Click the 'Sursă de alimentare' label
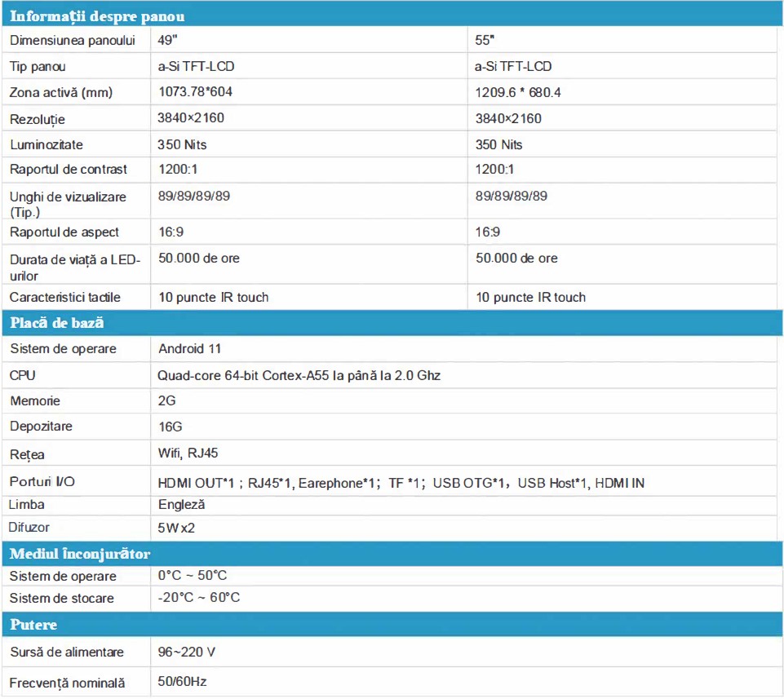Screen dimensions: 784x699 click(x=67, y=652)
